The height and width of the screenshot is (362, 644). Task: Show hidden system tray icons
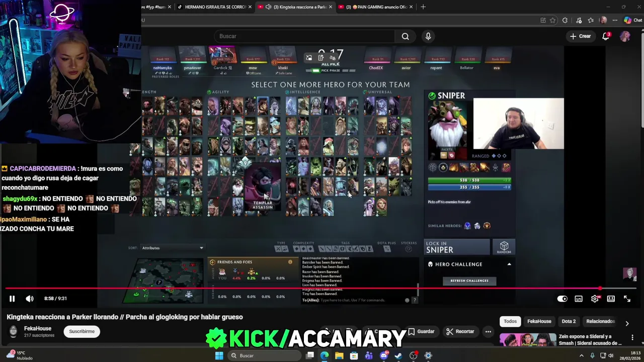582,356
